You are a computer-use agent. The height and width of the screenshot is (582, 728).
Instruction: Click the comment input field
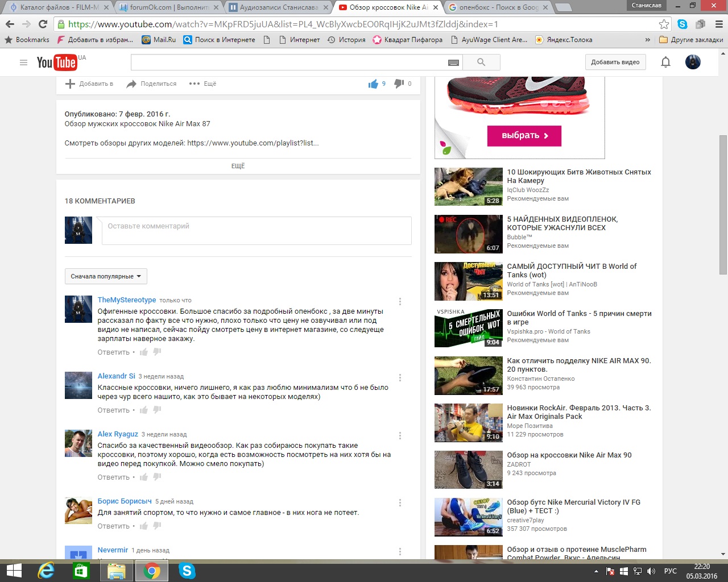[257, 231]
